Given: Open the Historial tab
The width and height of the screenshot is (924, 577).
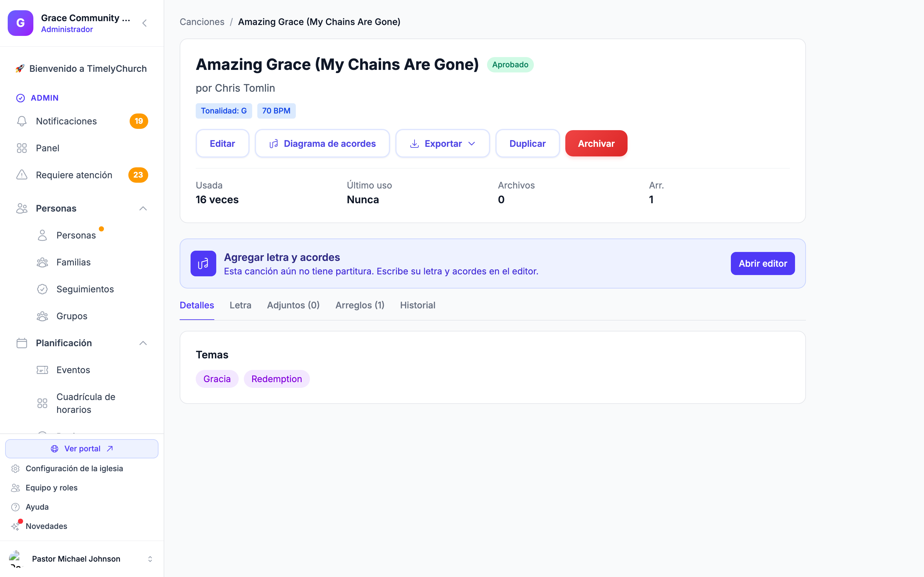Looking at the screenshot, I should 417,305.
